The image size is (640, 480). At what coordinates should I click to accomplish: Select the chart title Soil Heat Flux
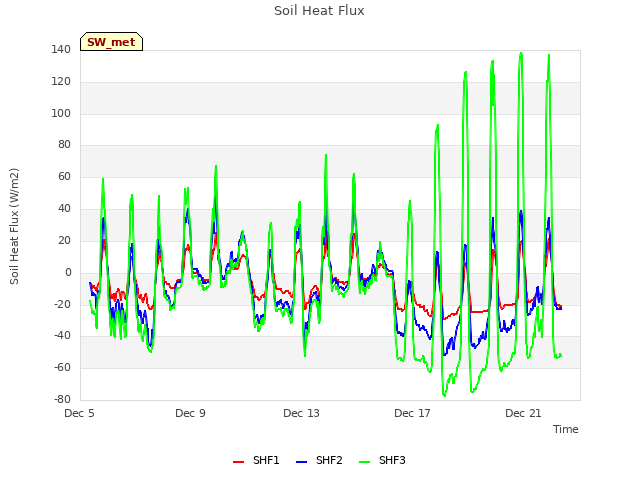[x=319, y=11]
